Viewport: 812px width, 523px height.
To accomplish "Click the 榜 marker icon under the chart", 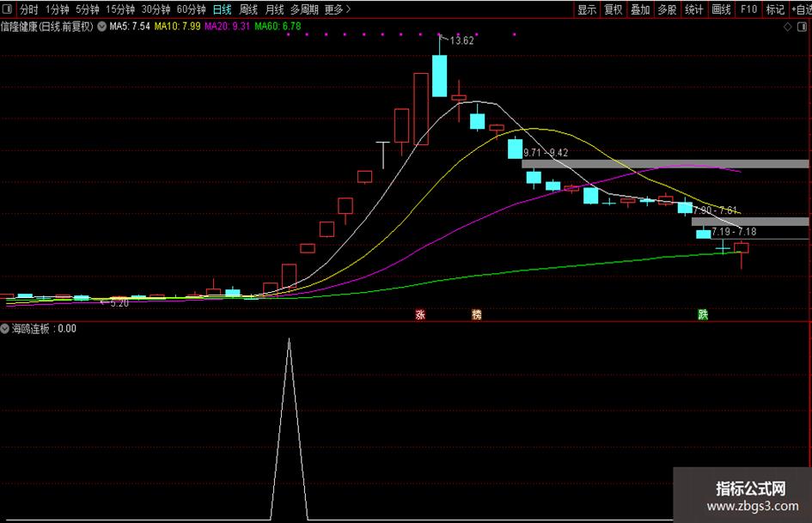I will click(x=476, y=314).
